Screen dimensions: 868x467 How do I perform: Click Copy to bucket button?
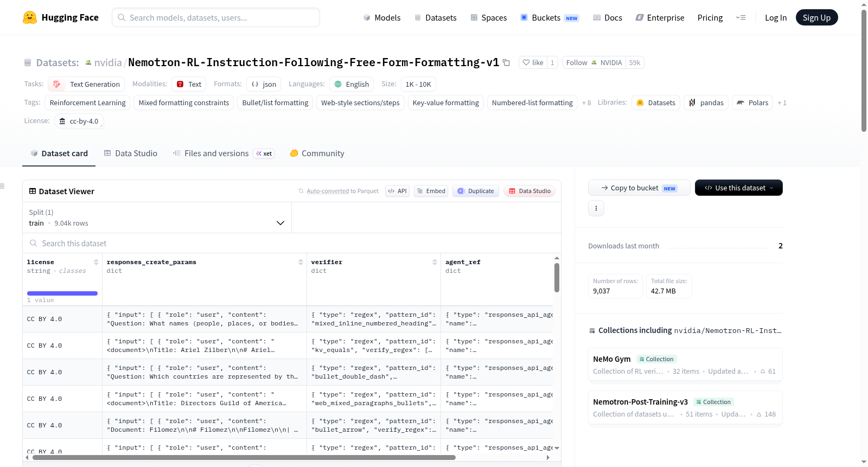point(639,188)
